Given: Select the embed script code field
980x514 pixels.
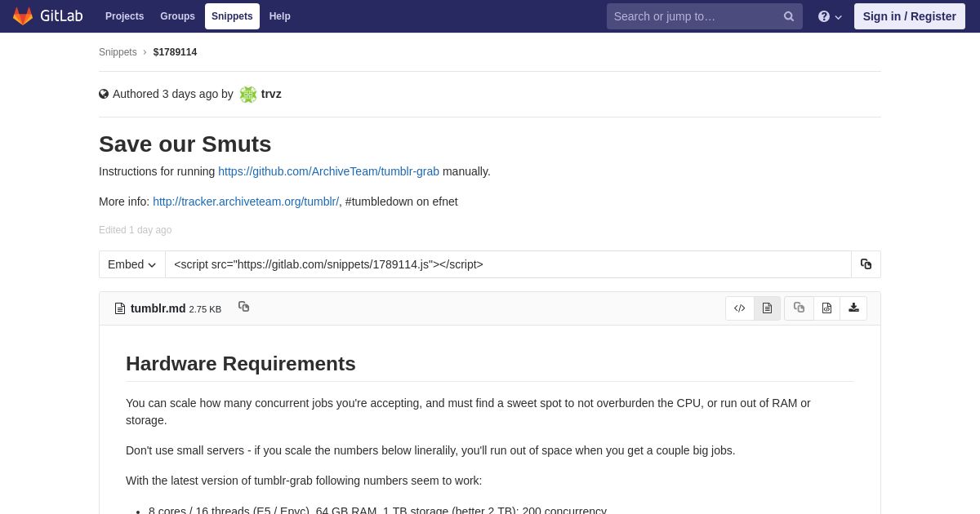Looking at the screenshot, I should [508, 264].
